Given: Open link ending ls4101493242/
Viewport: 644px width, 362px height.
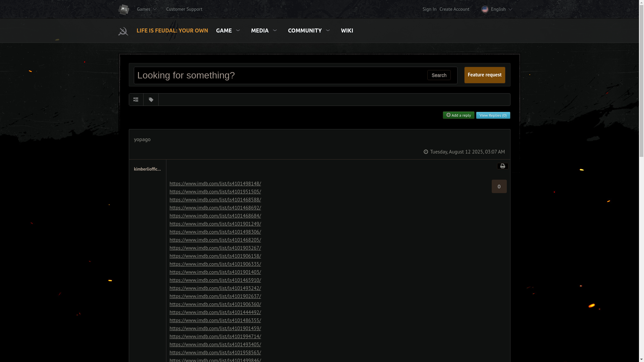Looking at the screenshot, I should pos(215,288).
